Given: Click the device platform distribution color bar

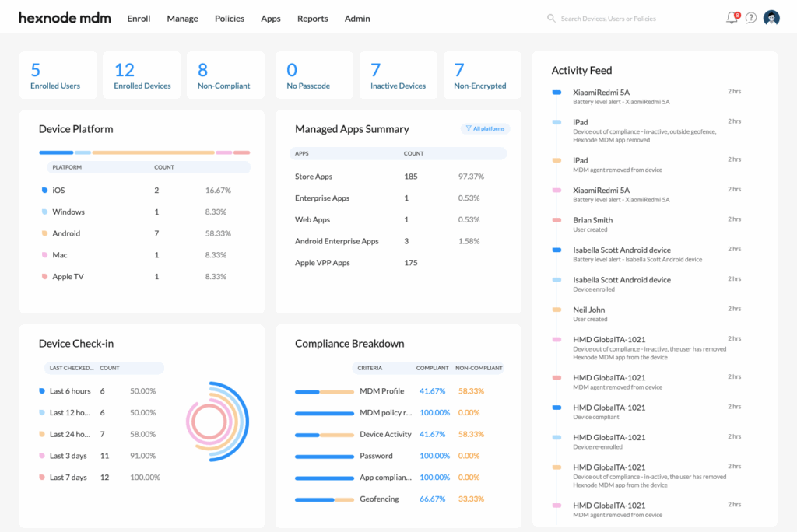Looking at the screenshot, I should click(x=144, y=152).
